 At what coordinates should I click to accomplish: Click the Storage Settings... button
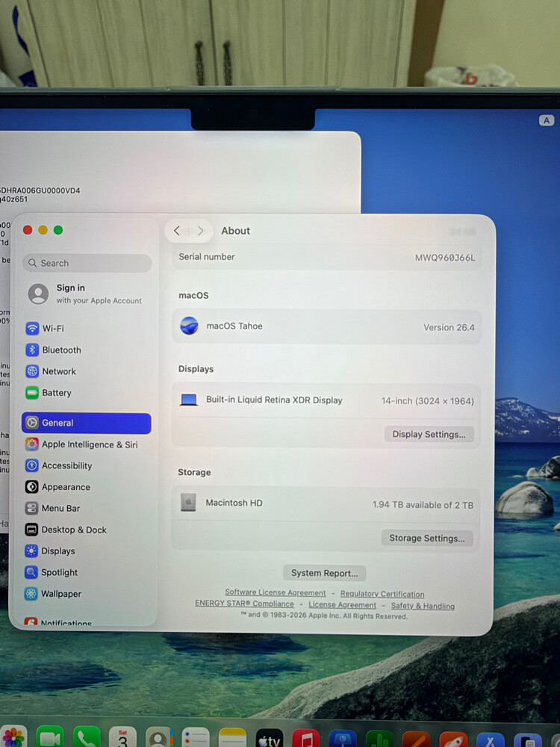click(x=427, y=538)
